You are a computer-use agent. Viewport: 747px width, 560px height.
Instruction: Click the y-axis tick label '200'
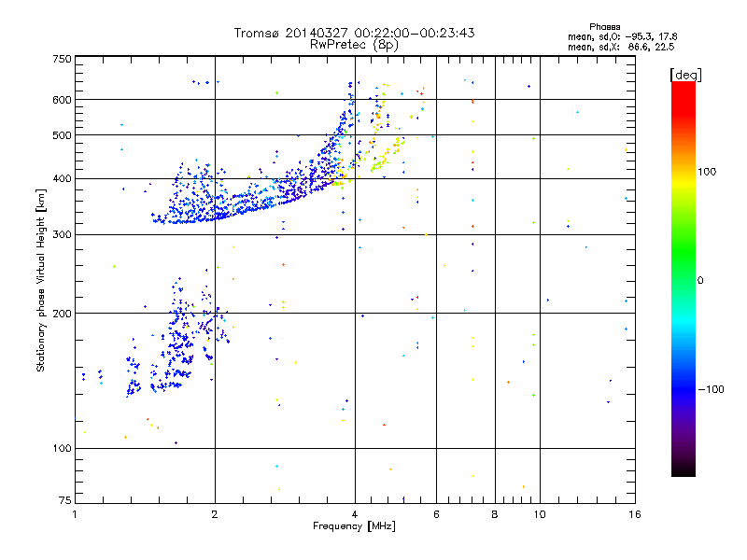pyautogui.click(x=63, y=314)
